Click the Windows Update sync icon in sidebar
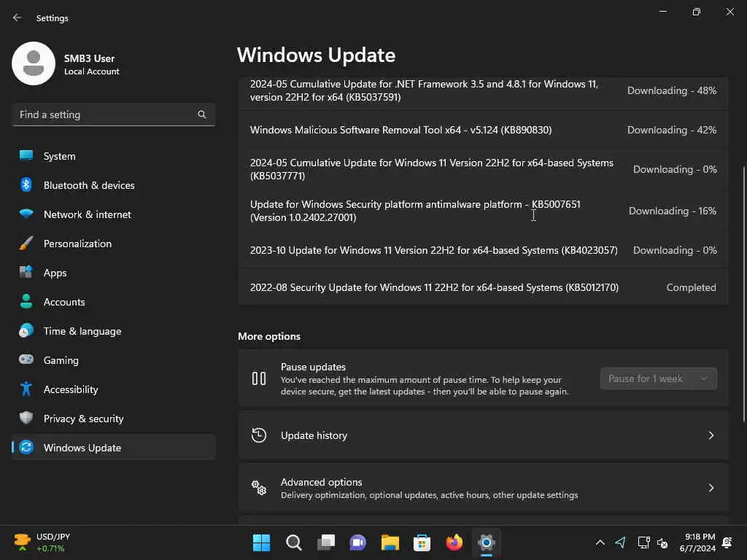 point(26,447)
